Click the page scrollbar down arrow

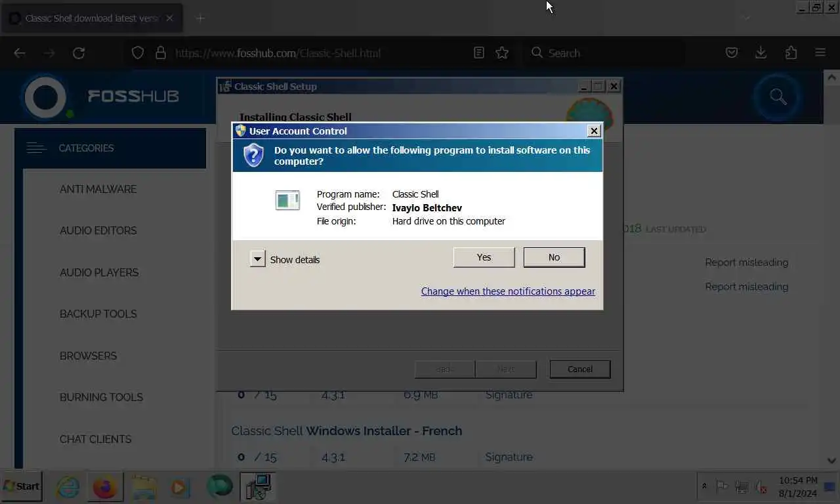pyautogui.click(x=831, y=461)
